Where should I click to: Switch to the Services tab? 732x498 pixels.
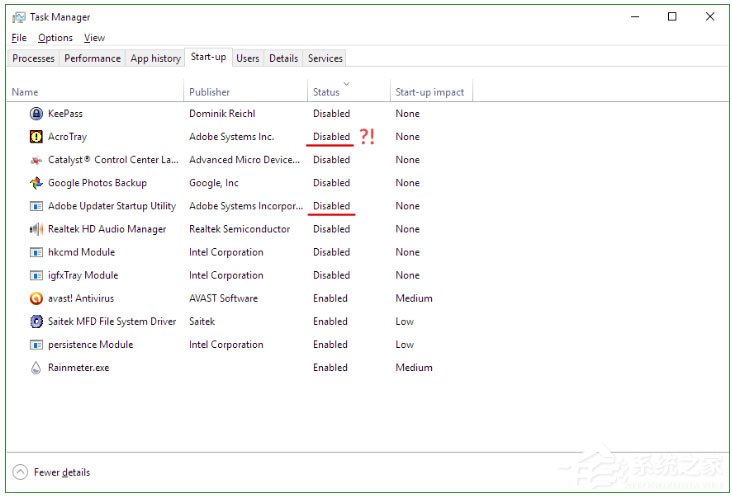click(325, 58)
